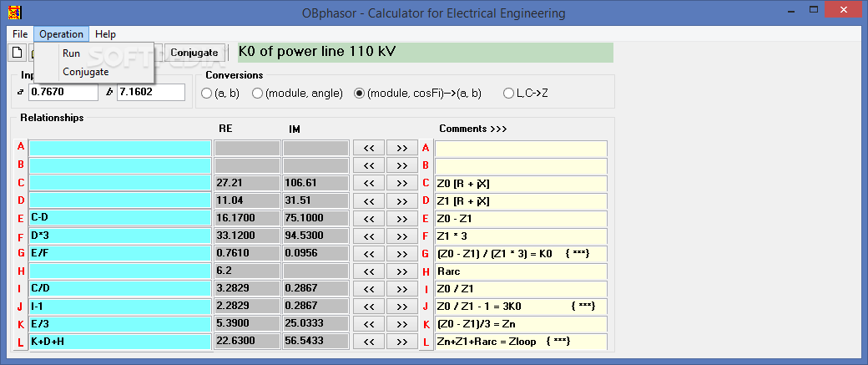Choose Conjugate from the Operation menu
The width and height of the screenshot is (868, 365).
click(x=86, y=72)
